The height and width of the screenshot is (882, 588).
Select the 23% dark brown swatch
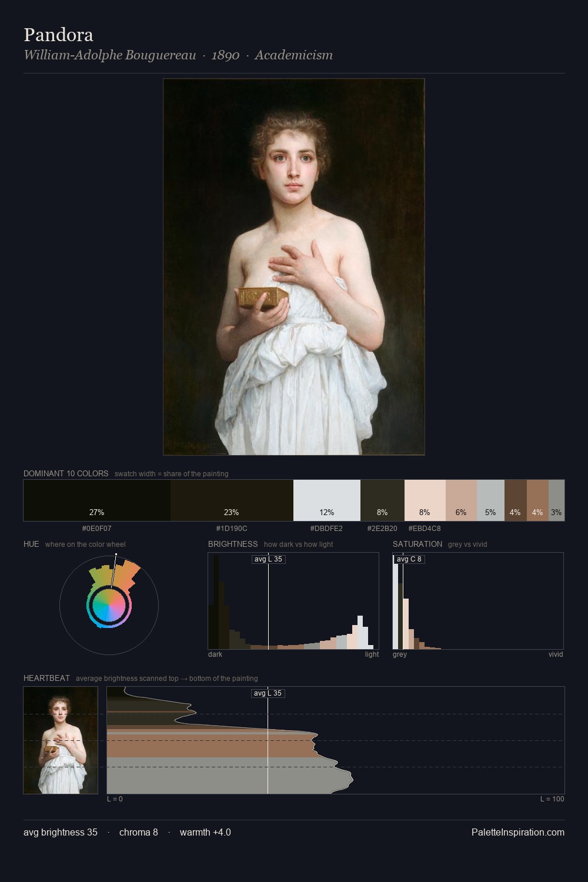[x=232, y=500]
